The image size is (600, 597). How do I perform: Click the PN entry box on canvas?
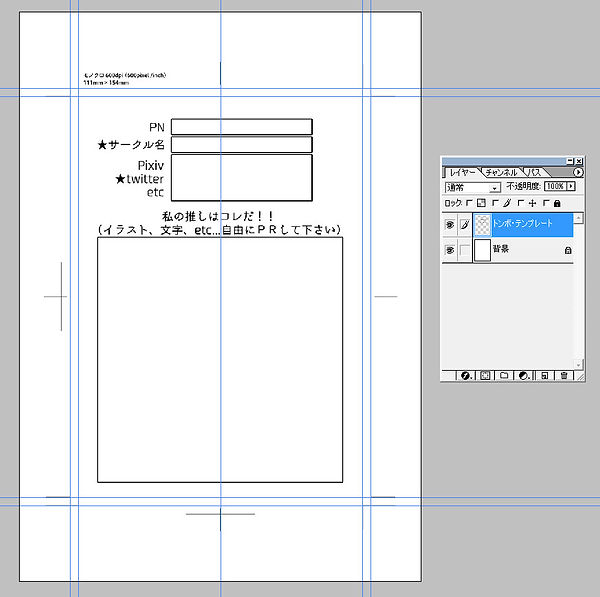point(242,127)
